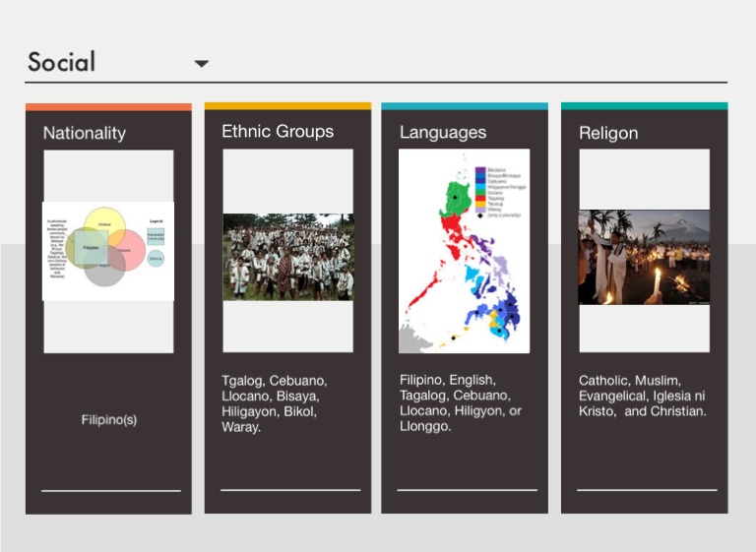Click the Catholic, Muslim religion list text

642,396
